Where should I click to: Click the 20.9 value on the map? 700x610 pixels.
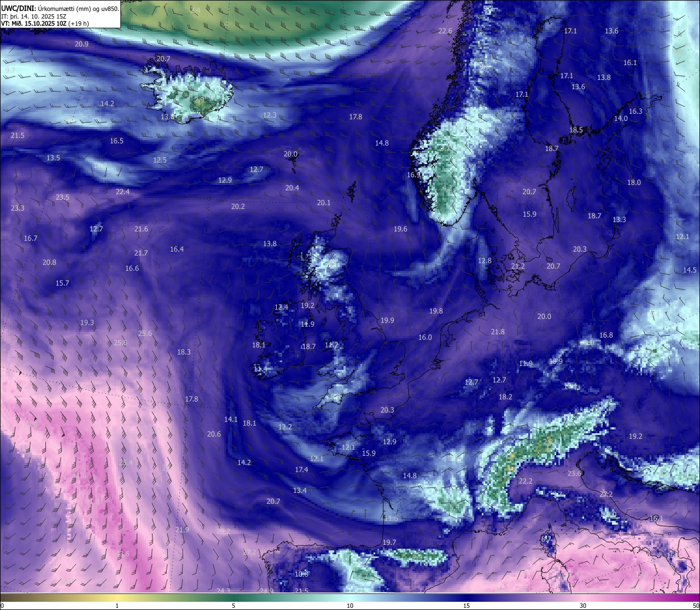tap(82, 44)
